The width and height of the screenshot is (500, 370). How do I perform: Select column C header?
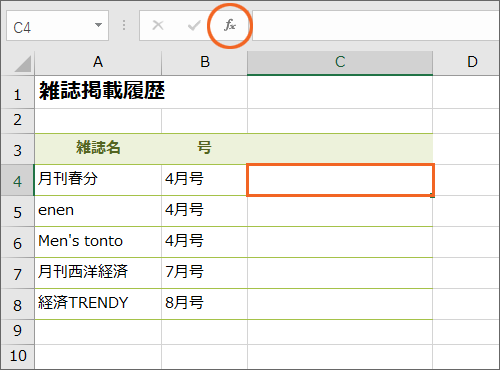click(340, 63)
